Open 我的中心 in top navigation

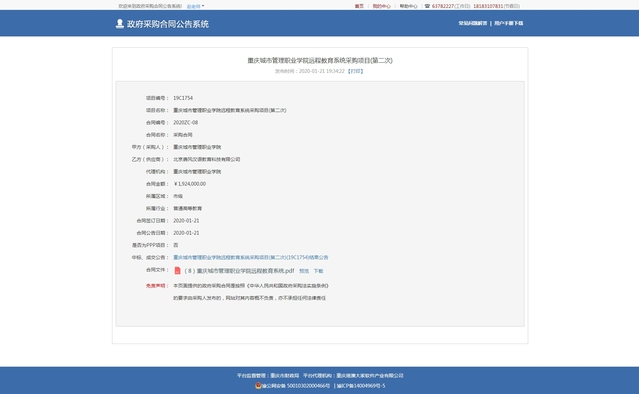381,6
